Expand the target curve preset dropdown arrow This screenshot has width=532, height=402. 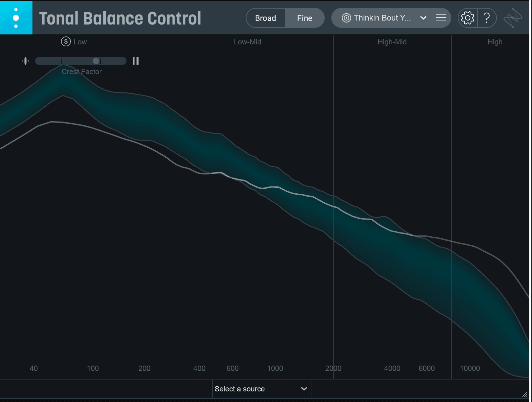point(423,18)
